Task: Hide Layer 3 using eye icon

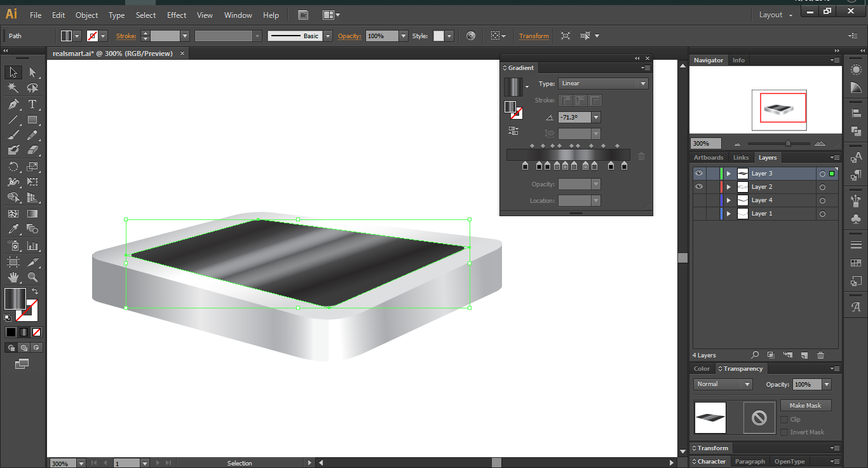Action: pyautogui.click(x=699, y=174)
